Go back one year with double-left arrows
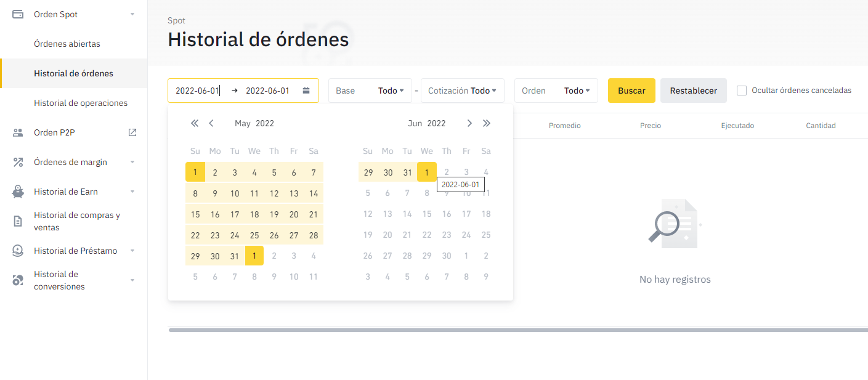The image size is (868, 380). tap(195, 123)
